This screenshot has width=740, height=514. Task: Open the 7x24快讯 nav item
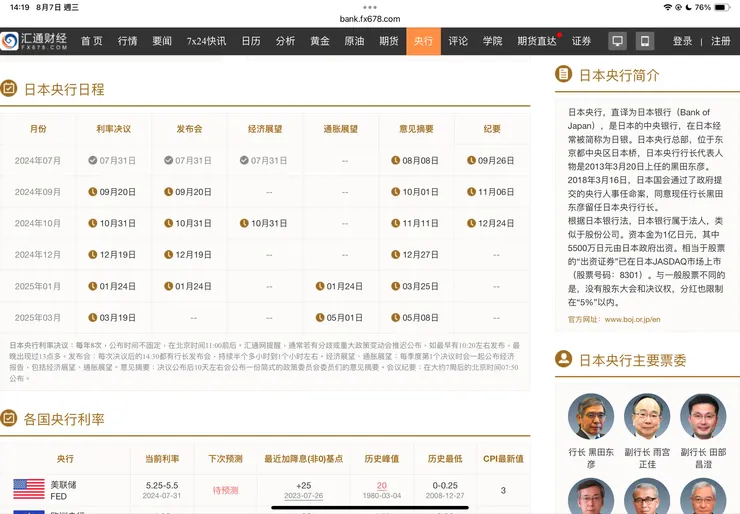(206, 41)
